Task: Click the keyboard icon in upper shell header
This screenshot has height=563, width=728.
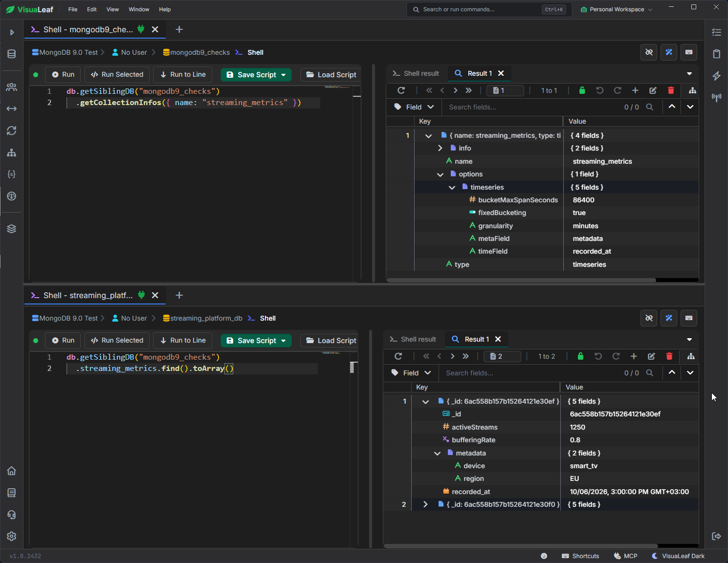Action: 689,52
